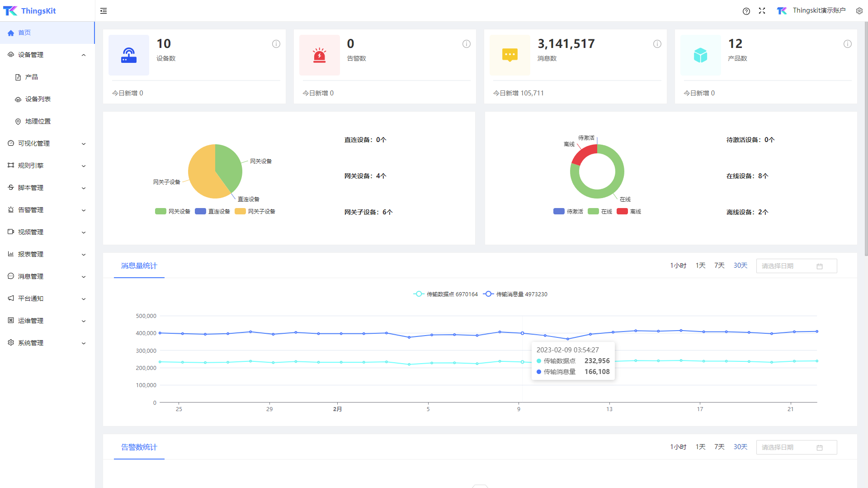Open the 产品 menu item

(47, 77)
